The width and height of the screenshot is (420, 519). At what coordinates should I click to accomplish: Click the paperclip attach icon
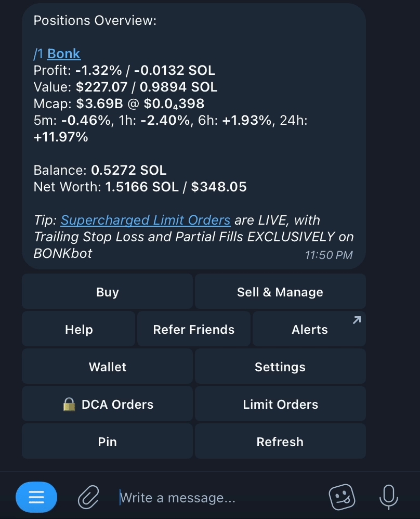tap(88, 498)
